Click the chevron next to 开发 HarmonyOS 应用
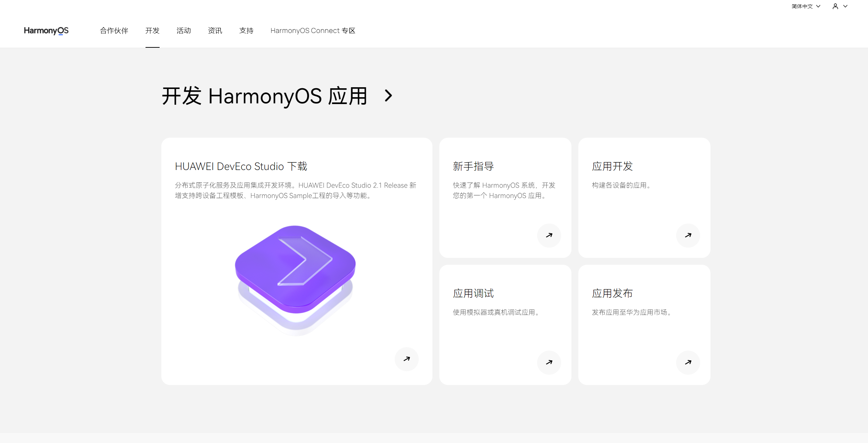The image size is (868, 443). 388,95
